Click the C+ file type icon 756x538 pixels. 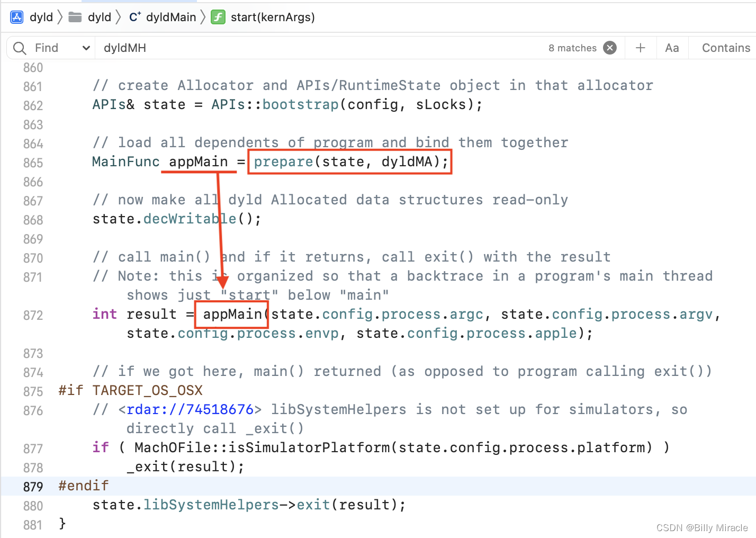tap(135, 17)
